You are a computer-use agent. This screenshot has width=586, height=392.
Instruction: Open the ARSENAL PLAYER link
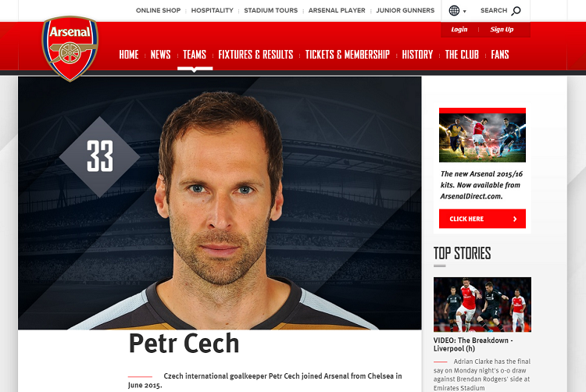point(337,10)
